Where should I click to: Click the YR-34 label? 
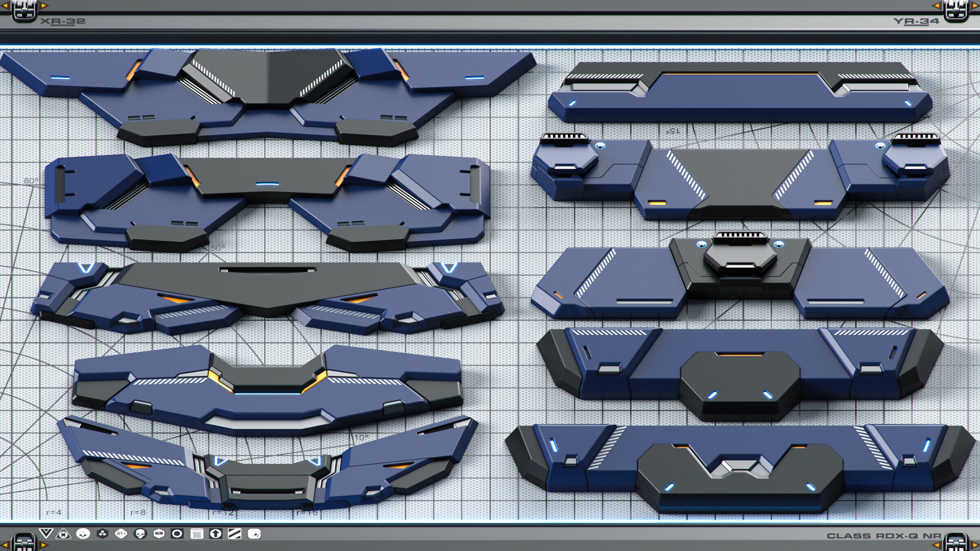(916, 21)
